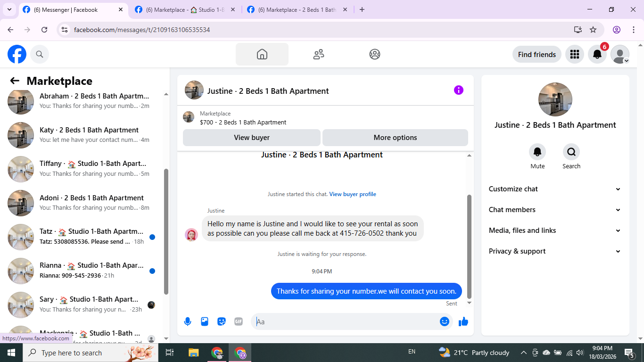This screenshot has height=362, width=644.
Task: Open Facebook home via the logo
Action: pos(17,54)
